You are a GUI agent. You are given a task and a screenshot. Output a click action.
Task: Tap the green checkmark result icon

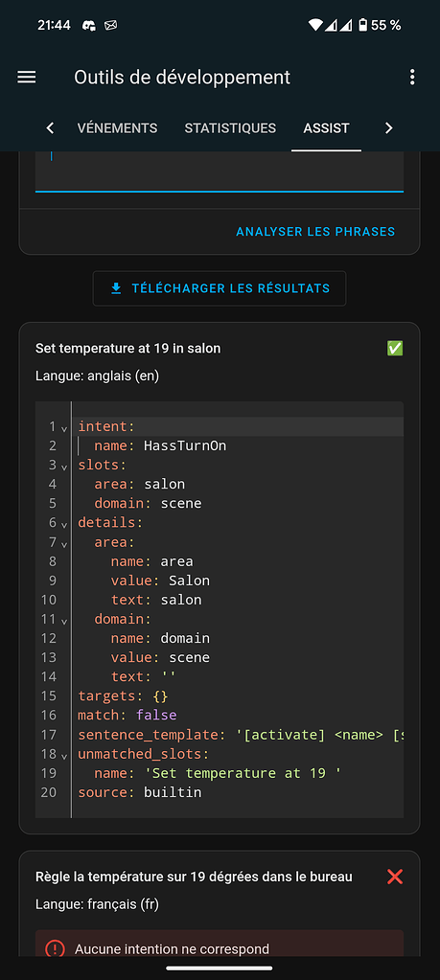click(395, 349)
